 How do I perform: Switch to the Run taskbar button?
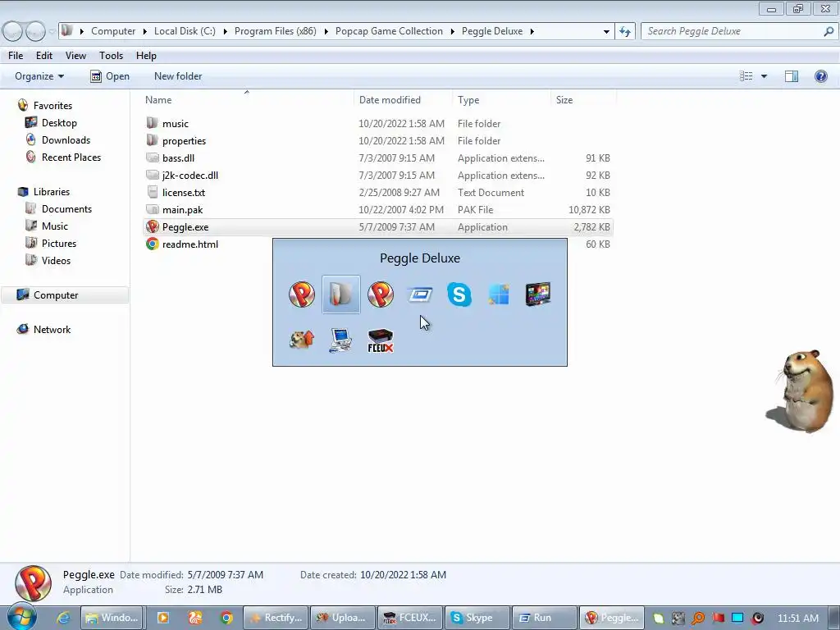544,618
